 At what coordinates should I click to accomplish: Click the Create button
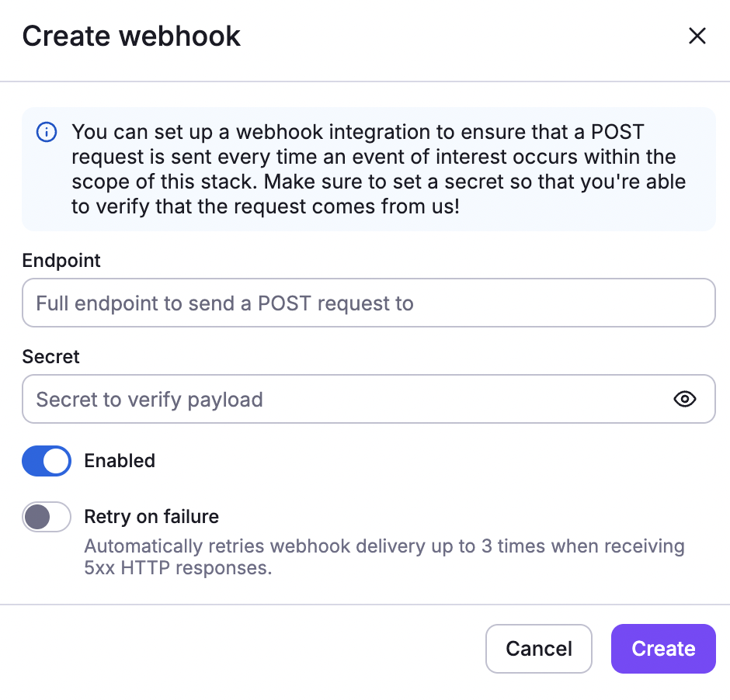point(662,648)
